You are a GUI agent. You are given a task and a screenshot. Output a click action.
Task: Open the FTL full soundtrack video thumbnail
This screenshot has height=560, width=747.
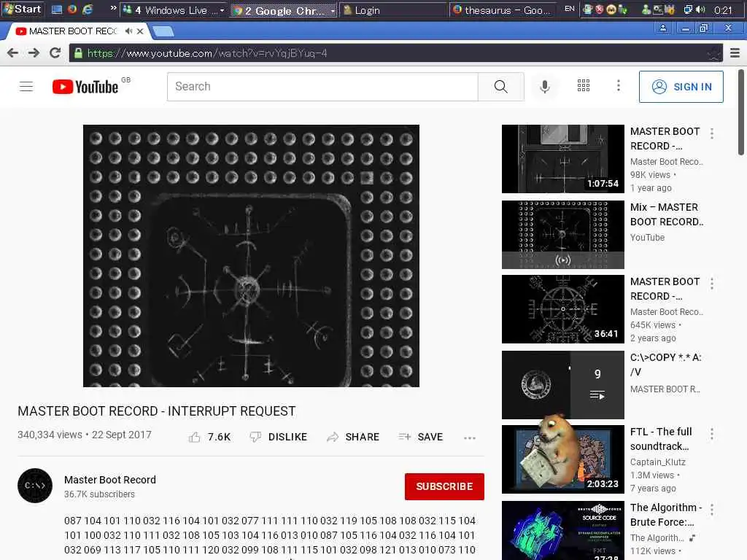(563, 459)
